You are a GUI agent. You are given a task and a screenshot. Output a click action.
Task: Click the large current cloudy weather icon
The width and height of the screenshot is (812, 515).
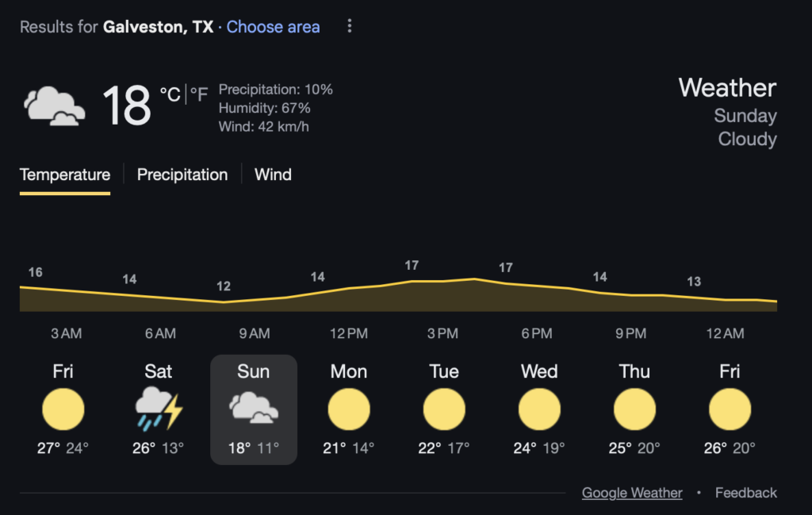(55, 106)
